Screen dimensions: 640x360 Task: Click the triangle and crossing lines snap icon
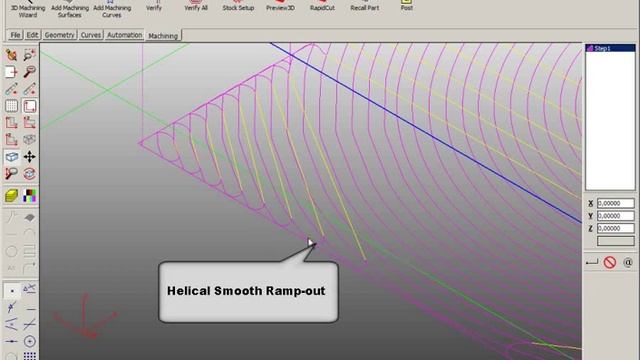[29, 289]
